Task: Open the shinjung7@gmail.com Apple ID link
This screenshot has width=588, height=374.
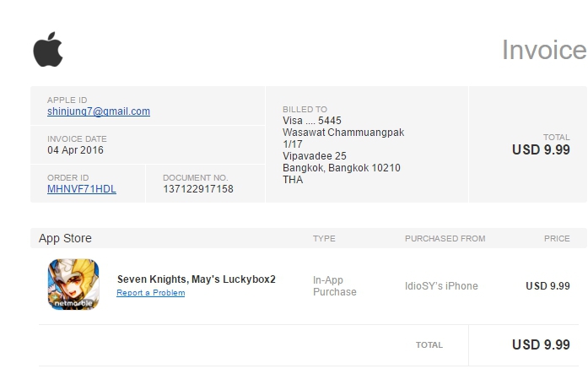Action: [99, 111]
